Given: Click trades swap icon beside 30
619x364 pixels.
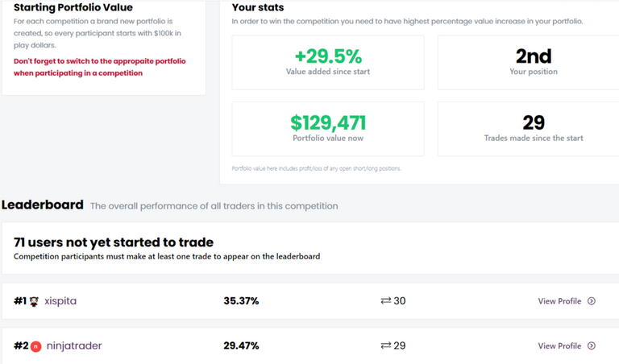Looking at the screenshot, I should pos(386,301).
